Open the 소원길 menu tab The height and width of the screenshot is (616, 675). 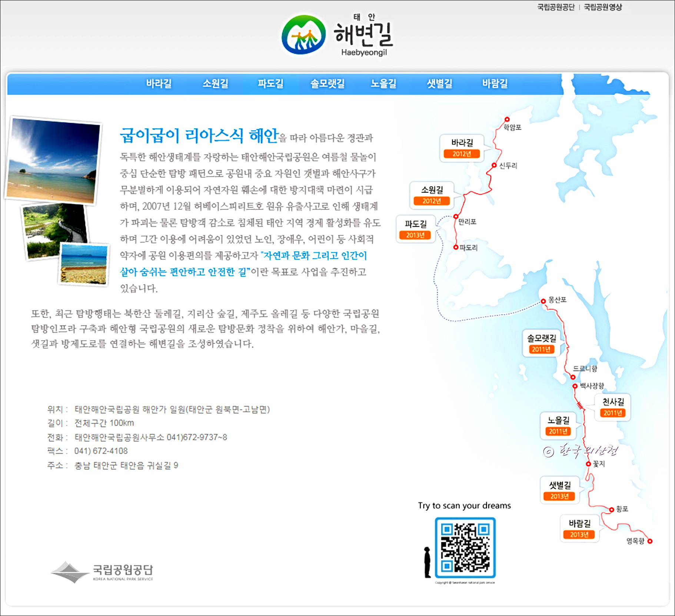(x=215, y=84)
